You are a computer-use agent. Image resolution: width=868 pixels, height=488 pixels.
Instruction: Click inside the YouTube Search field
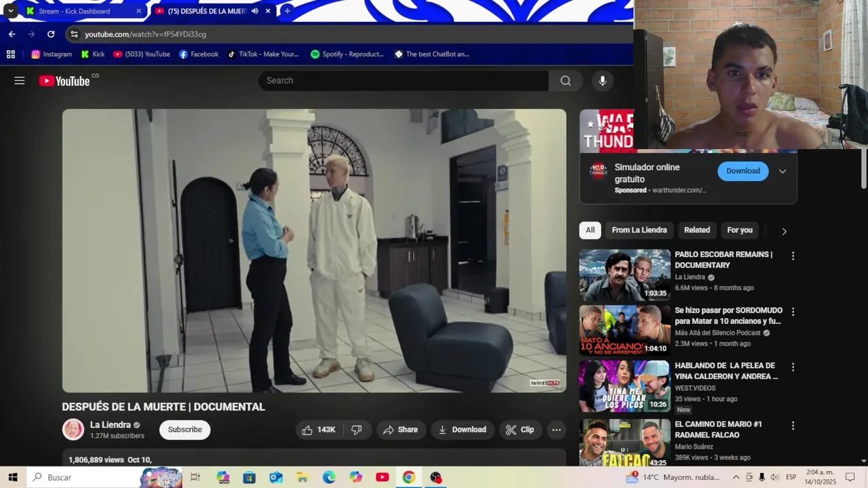pos(403,81)
